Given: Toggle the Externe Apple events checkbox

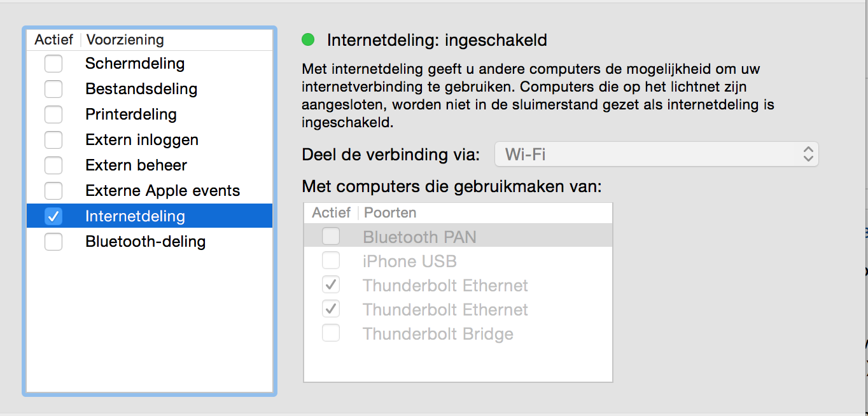Looking at the screenshot, I should (x=53, y=191).
